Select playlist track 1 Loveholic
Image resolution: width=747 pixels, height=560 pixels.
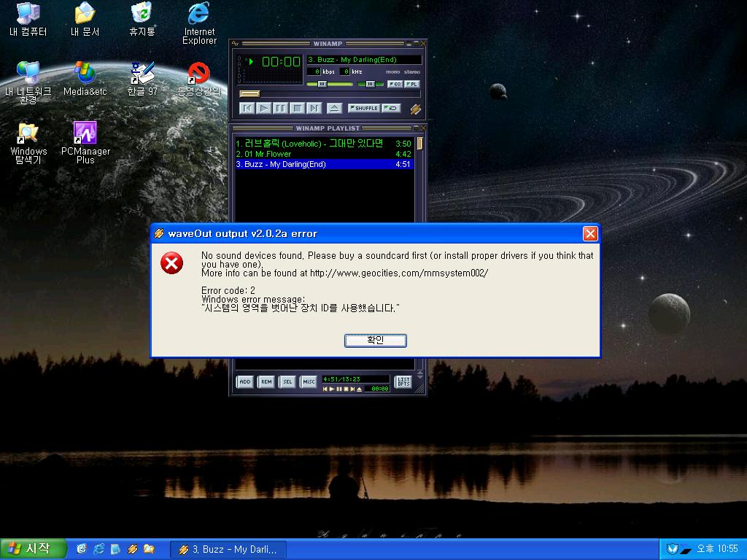point(323,144)
